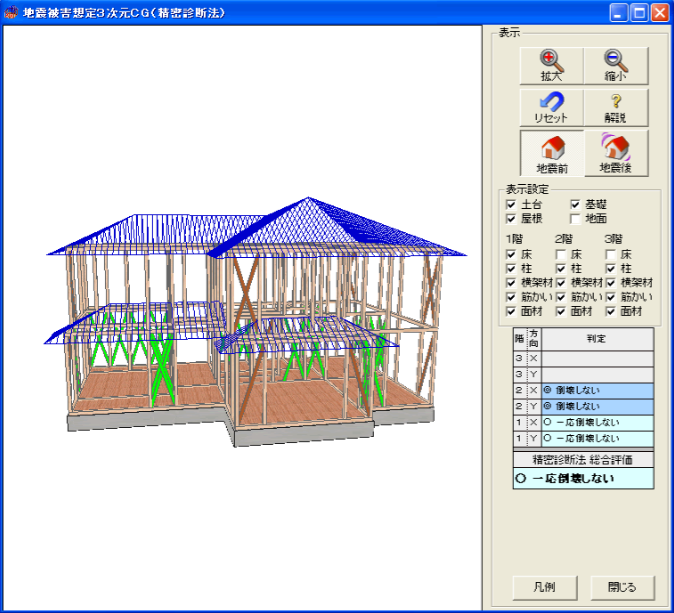The width and height of the screenshot is (674, 613).
Task: Zoom in with the 拡大 magnifier icon
Action: 551,66
